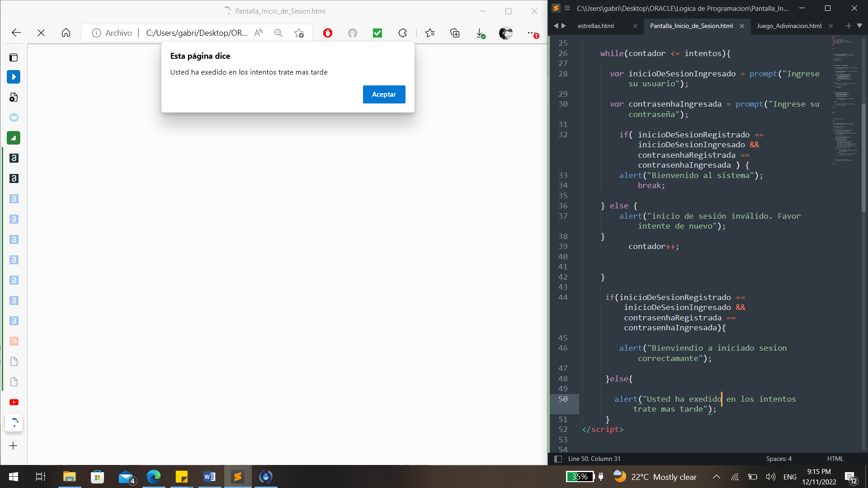Open the Spaces: 4 indentation selector
Screen dimensions: 868x488
click(778, 459)
